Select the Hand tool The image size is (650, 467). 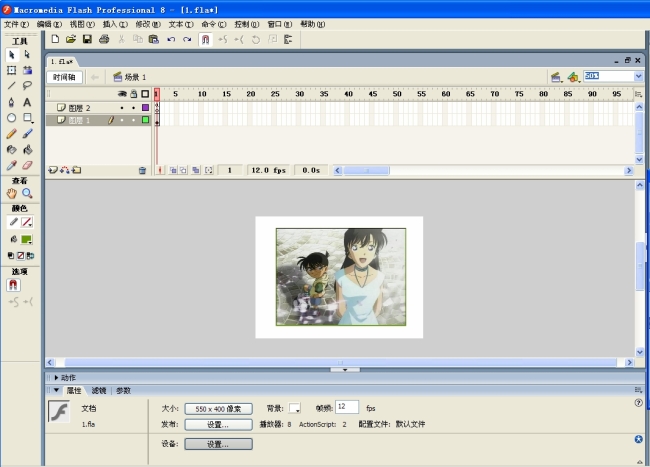click(12, 193)
